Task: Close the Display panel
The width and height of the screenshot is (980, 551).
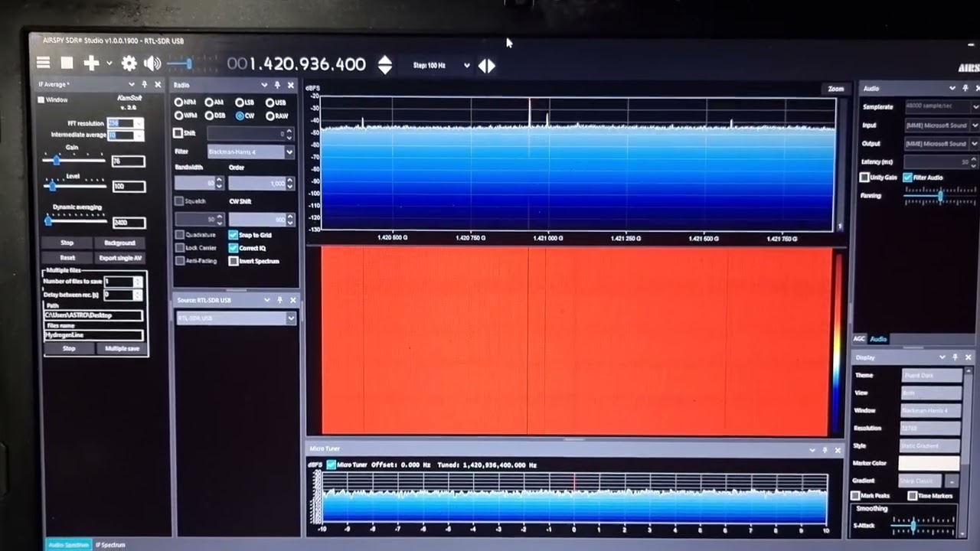Action: (x=968, y=357)
